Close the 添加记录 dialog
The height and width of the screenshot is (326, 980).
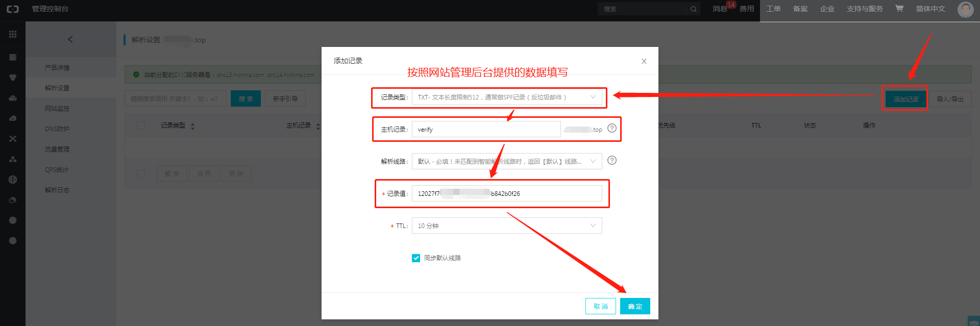(x=644, y=61)
